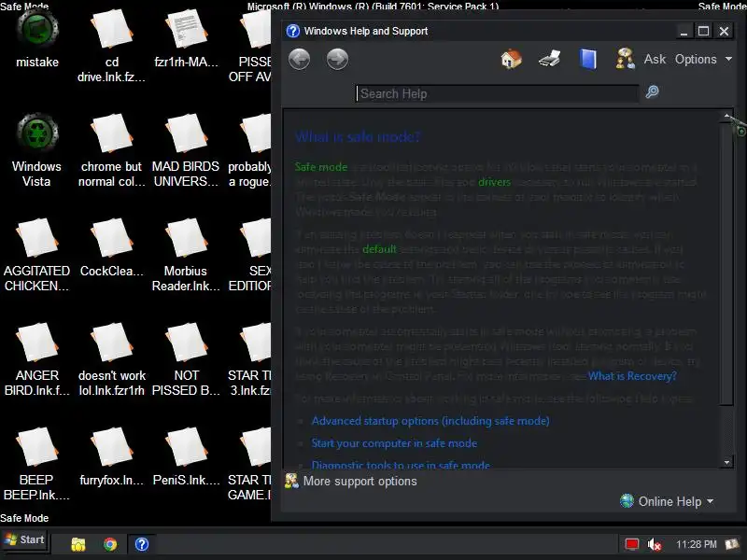This screenshot has width=747, height=560.
Task: Go back in Help and Support
Action: click(x=299, y=60)
